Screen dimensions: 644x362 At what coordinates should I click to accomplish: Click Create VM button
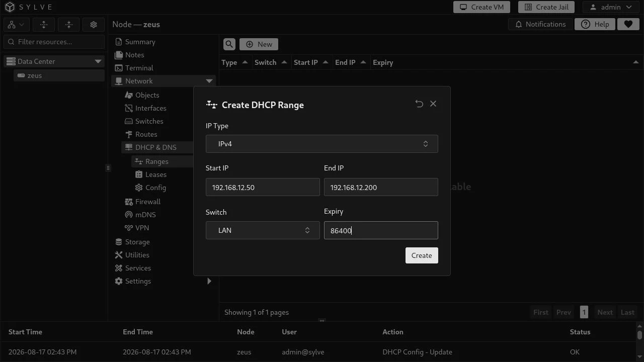[481, 7]
